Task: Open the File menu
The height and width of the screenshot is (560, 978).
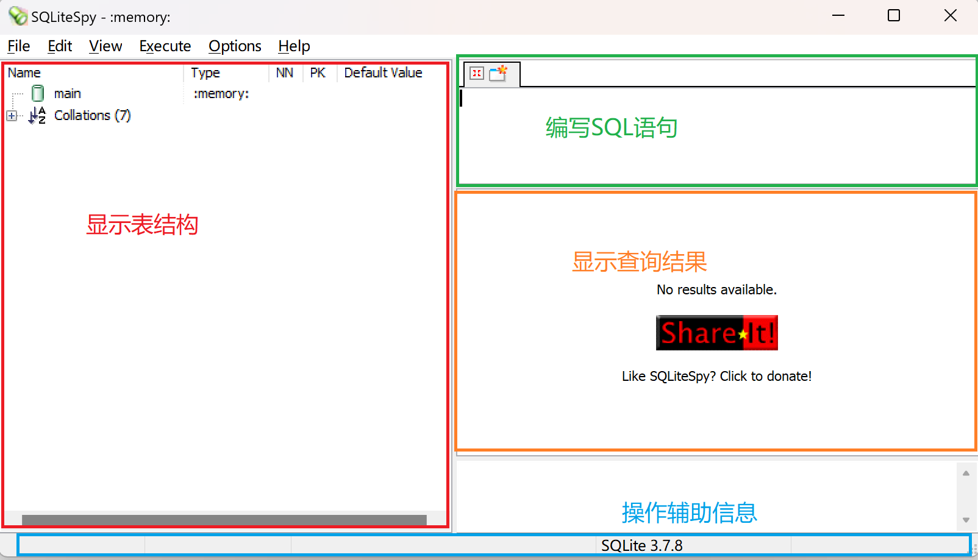Action: [18, 46]
